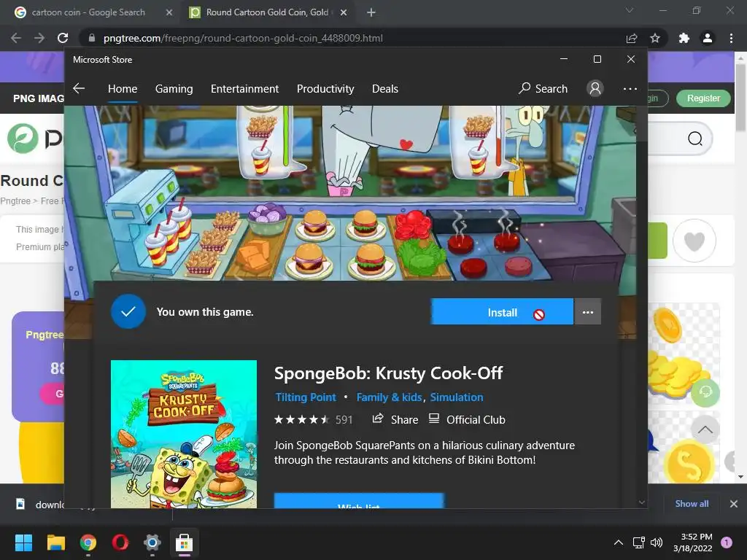The image size is (747, 560).
Task: Open the Opera browser from the taskbar
Action: click(x=120, y=542)
